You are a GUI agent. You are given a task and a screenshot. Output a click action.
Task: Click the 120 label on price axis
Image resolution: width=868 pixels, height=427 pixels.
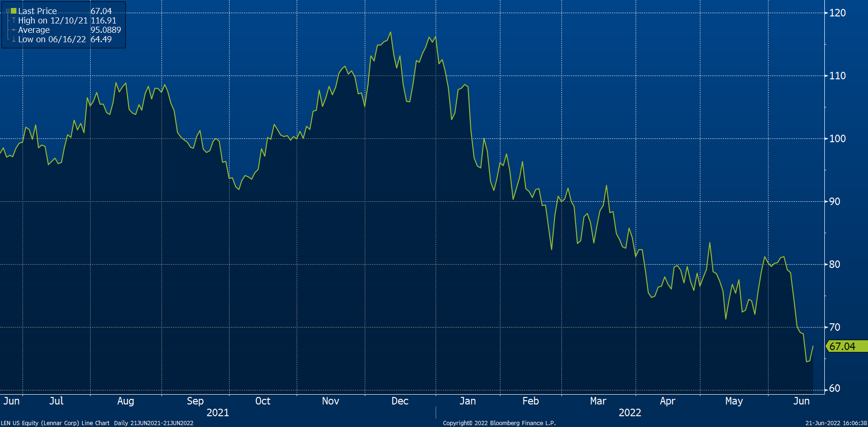(837, 13)
